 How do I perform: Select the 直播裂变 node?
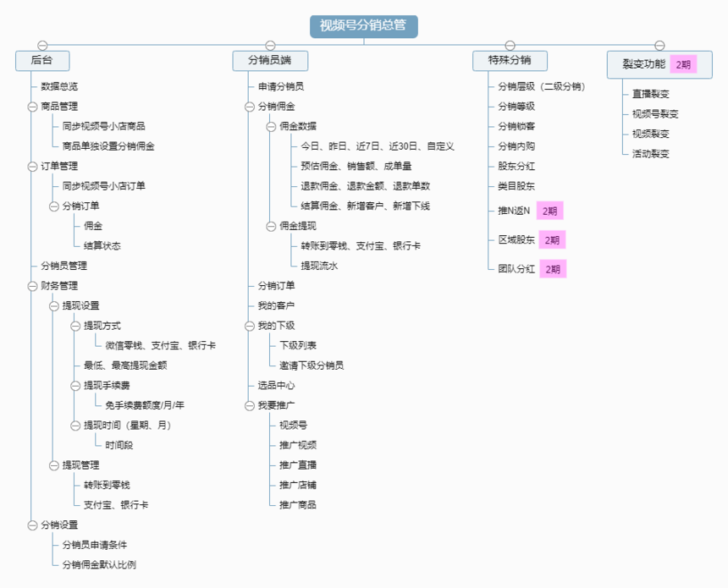tap(651, 94)
